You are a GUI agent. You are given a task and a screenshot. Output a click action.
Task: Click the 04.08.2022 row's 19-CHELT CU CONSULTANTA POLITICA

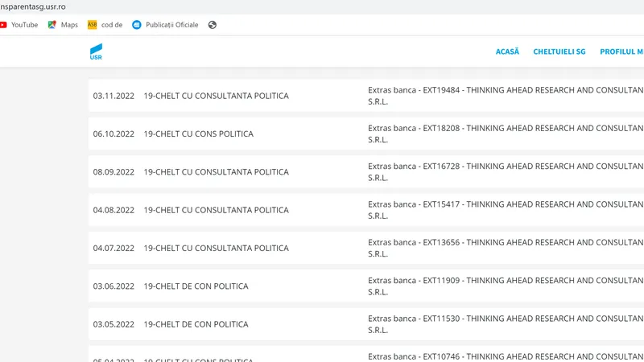(216, 210)
